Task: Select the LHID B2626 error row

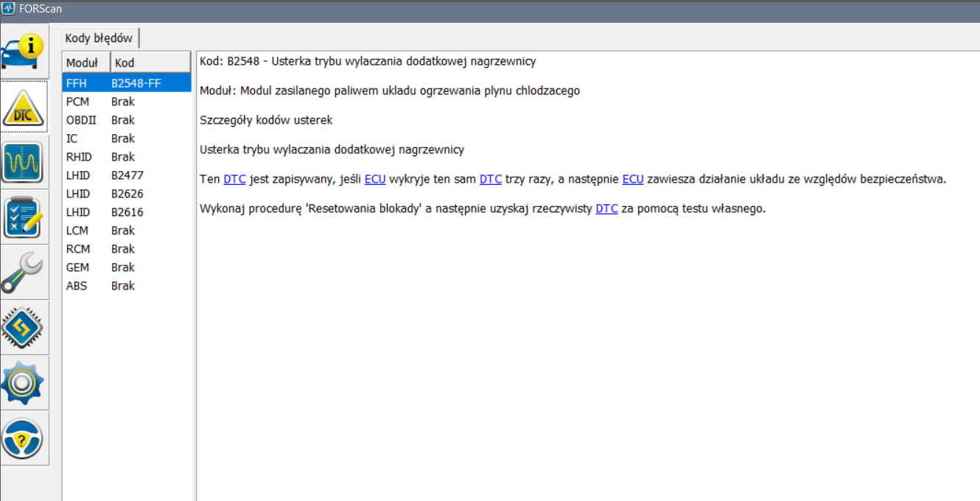Action: point(126,194)
